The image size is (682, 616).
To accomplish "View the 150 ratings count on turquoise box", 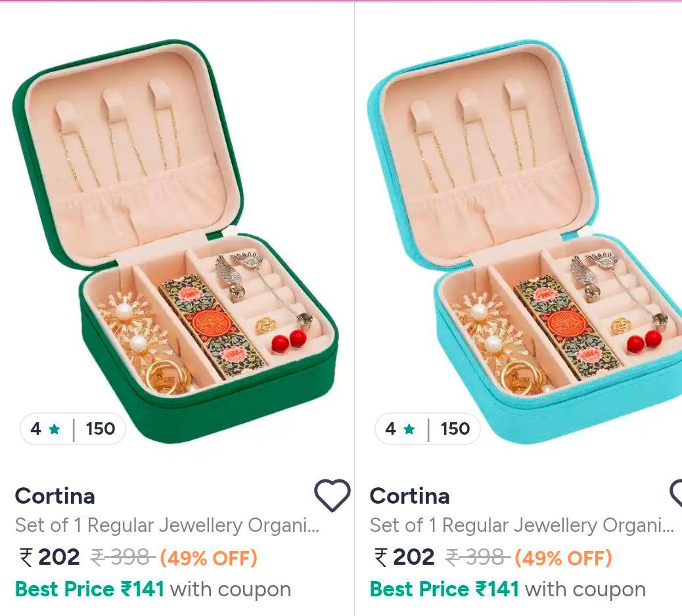I will [x=455, y=429].
